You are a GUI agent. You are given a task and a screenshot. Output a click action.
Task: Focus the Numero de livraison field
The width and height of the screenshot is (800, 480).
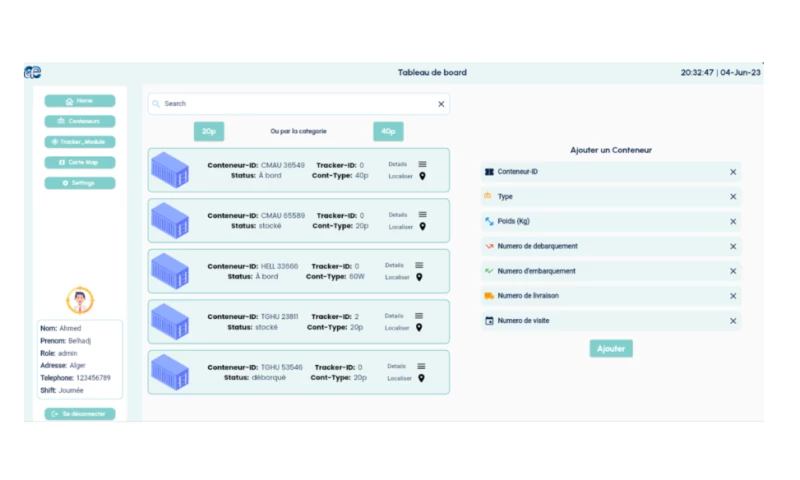coord(600,296)
